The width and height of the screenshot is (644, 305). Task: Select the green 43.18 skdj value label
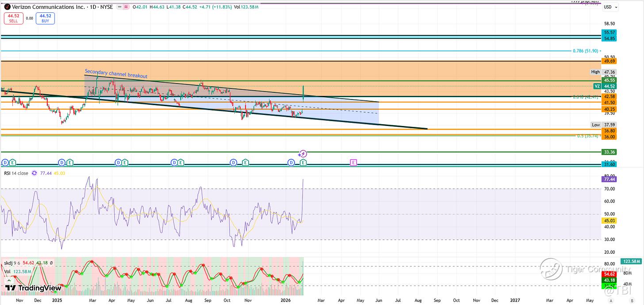609,280
